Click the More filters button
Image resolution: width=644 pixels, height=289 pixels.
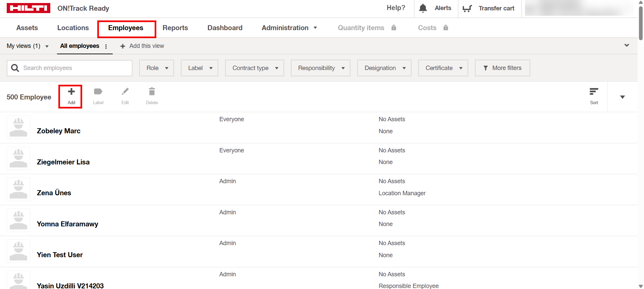502,68
